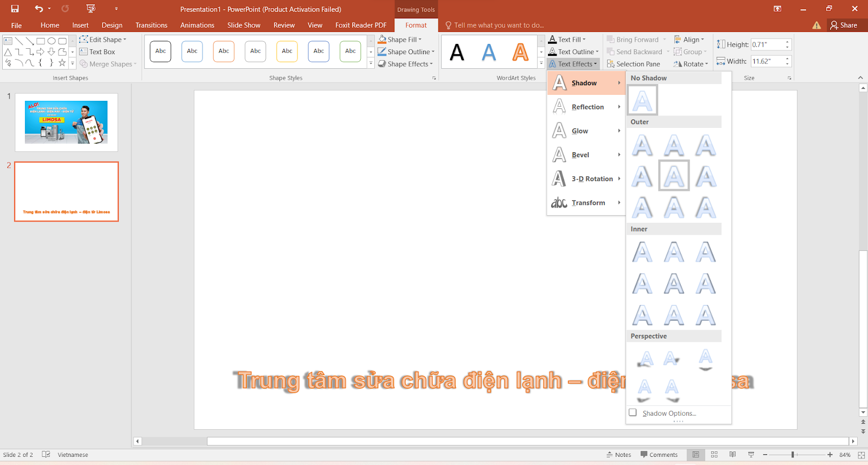Image resolution: width=868 pixels, height=465 pixels.
Task: Choose the first Outer shadow preset
Action: click(642, 145)
